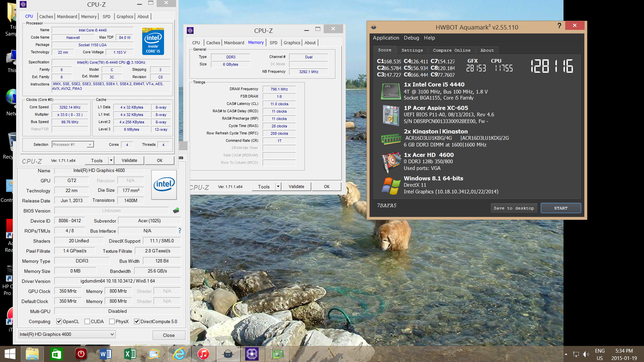644x362 pixels.
Task: Click the Windows flag logo icon in Aquamark
Action: pos(391,185)
